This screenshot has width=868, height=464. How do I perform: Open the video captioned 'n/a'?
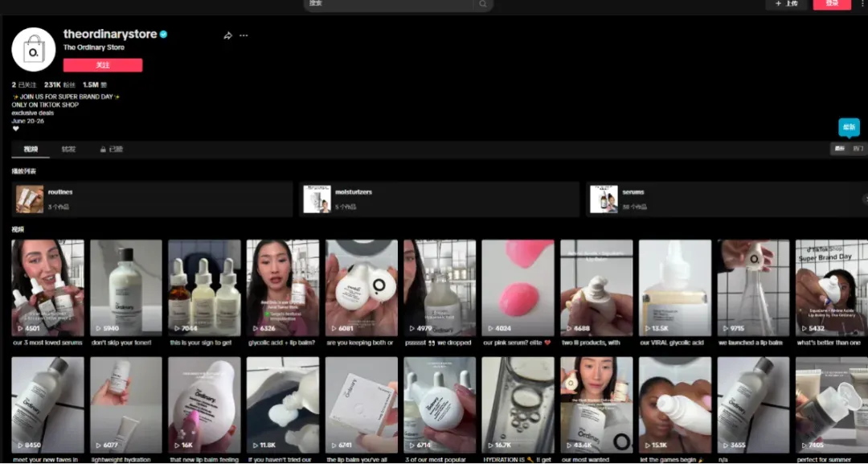[753, 405]
